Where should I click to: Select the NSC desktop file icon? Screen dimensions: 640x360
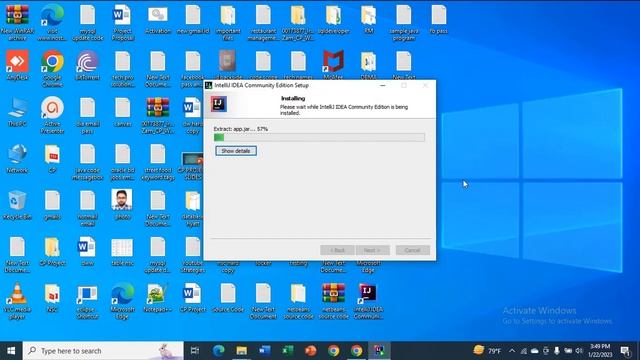[x=52, y=298]
